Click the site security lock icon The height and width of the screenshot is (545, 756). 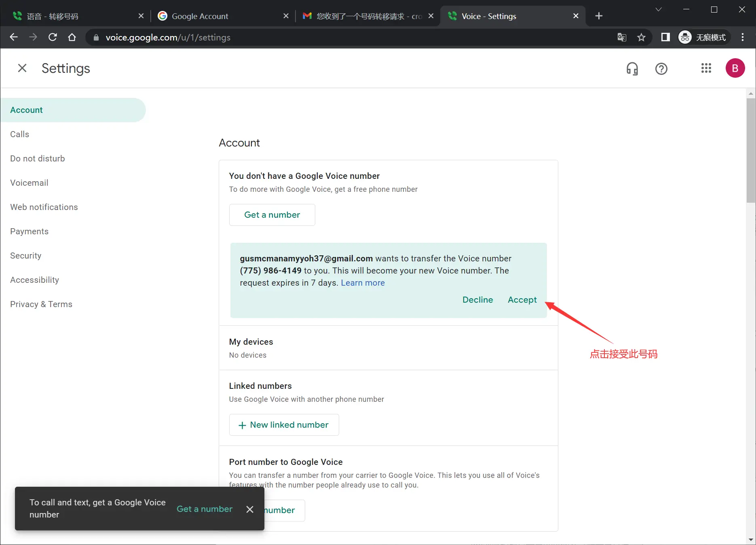96,37
